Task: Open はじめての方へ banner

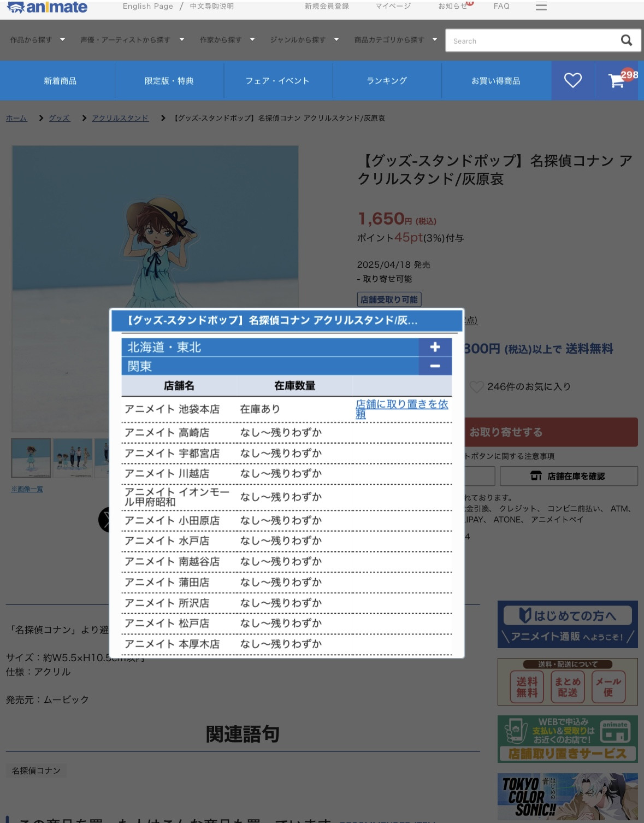Action: 568,624
